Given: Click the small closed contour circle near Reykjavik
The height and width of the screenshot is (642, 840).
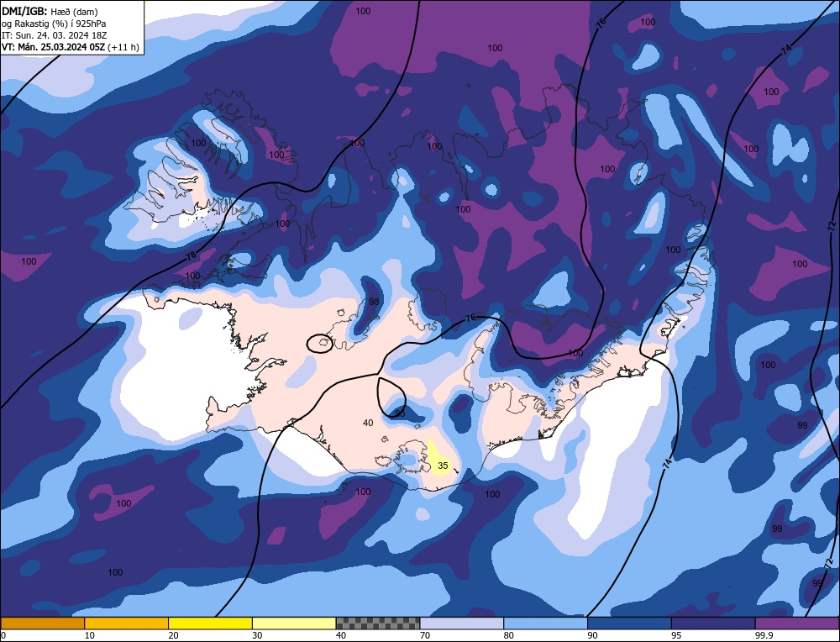Looking at the screenshot, I should 320,344.
